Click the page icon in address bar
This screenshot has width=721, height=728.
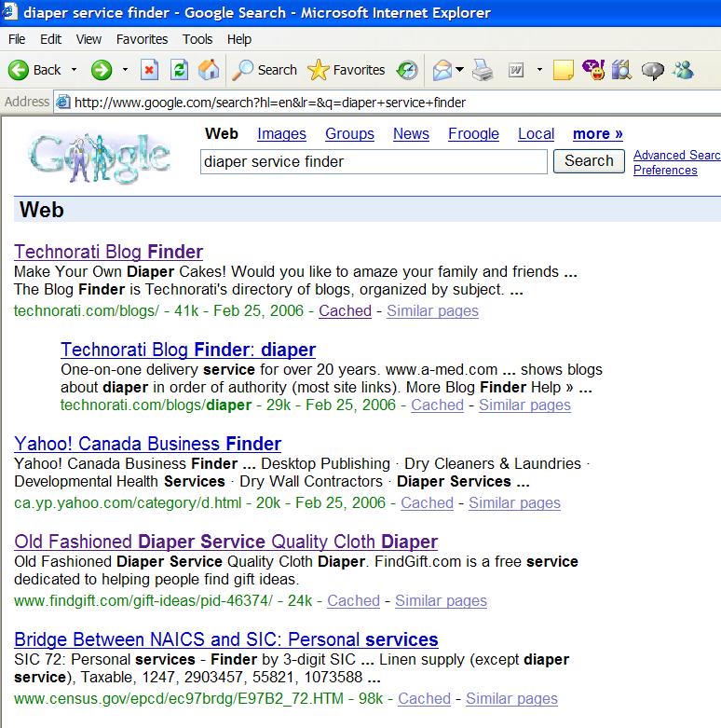click(x=63, y=103)
